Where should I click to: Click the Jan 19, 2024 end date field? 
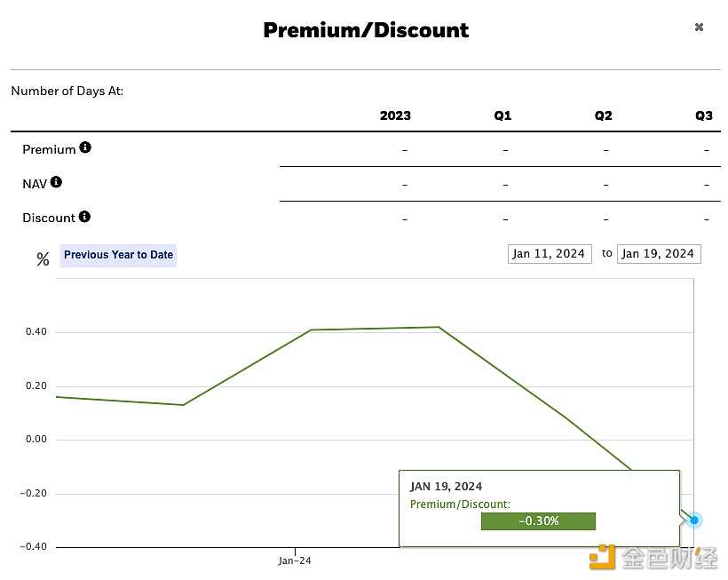pos(659,253)
